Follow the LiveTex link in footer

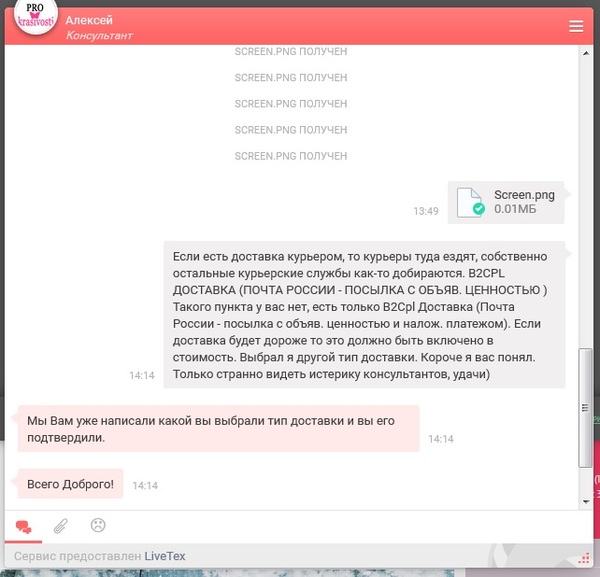165,556
